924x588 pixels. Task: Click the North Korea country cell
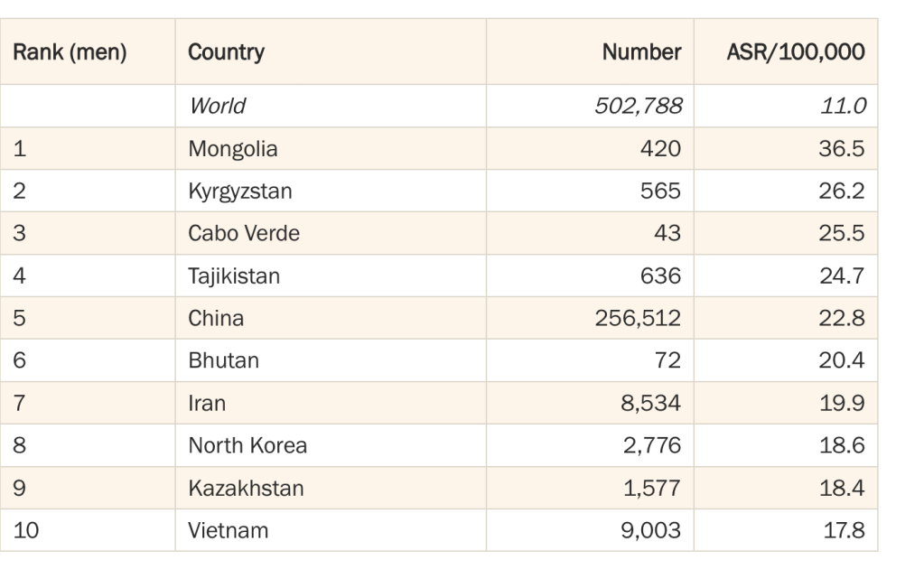pos(247,446)
